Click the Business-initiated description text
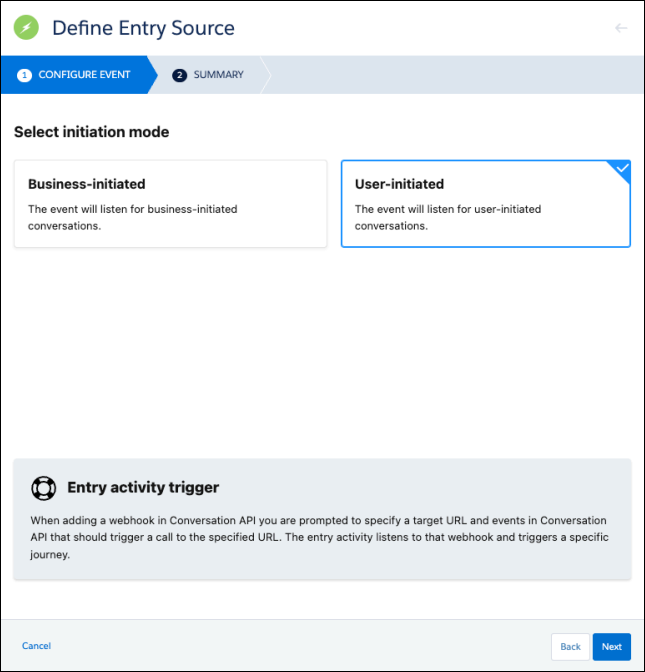The width and height of the screenshot is (645, 672). pos(133,217)
